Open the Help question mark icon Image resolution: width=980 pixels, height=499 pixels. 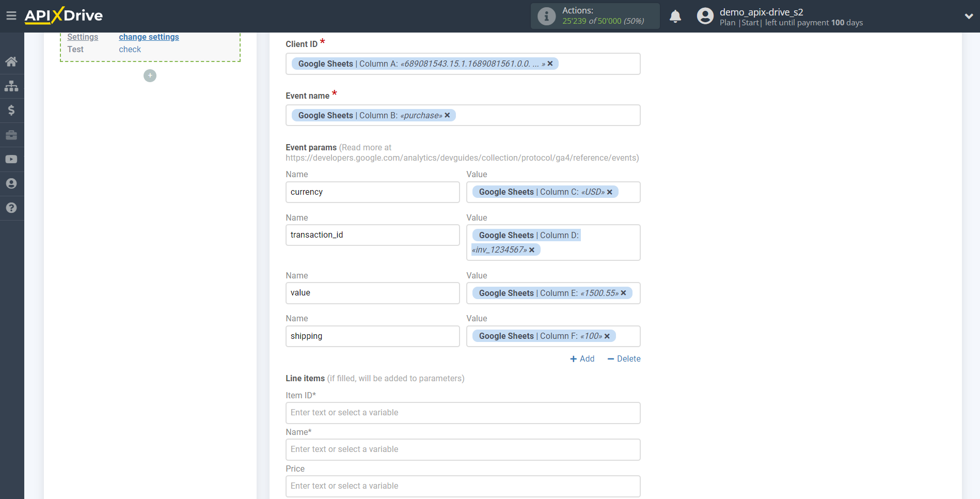tap(11, 208)
